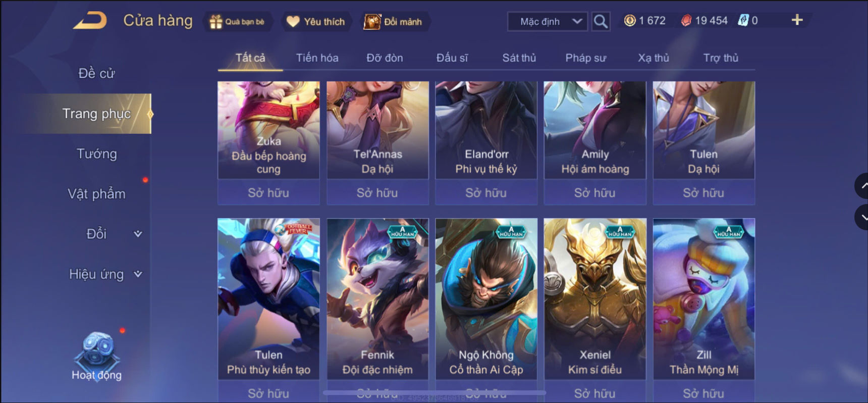Open the Mặc định sort dropdown
This screenshot has height=403, width=868.
547,21
